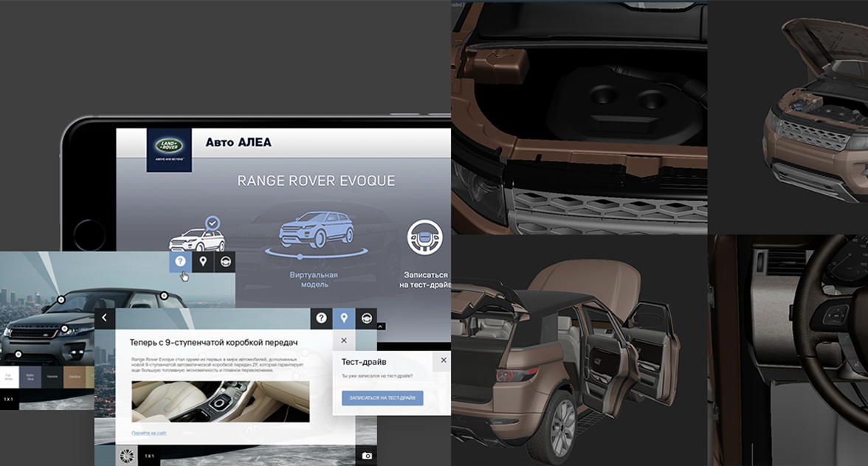This screenshot has width=868, height=466.
Task: Select the Zanzibar color swatch
Action: (x=75, y=377)
